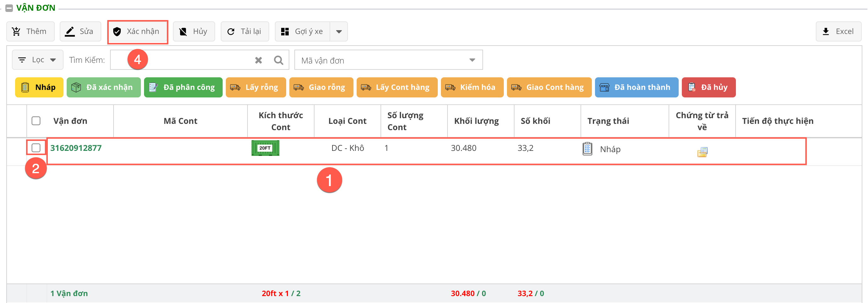The width and height of the screenshot is (868, 303).
Task: Collapse the VẬN ĐƠN section
Action: pos(9,8)
